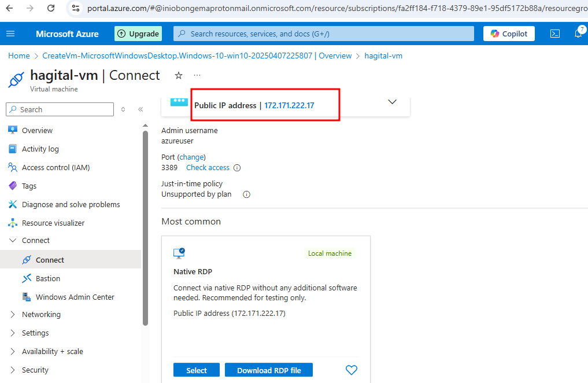Open Resource visualizer
The height and width of the screenshot is (383, 588).
[x=53, y=223]
